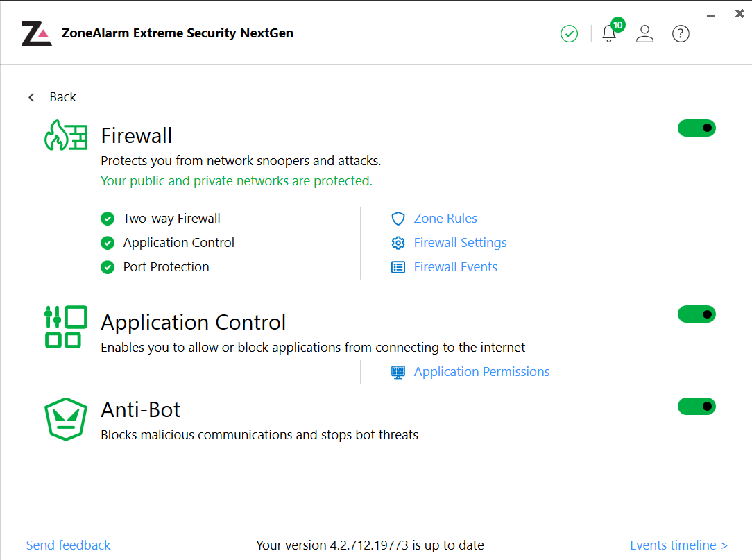Go back using the Back arrow

[x=32, y=97]
